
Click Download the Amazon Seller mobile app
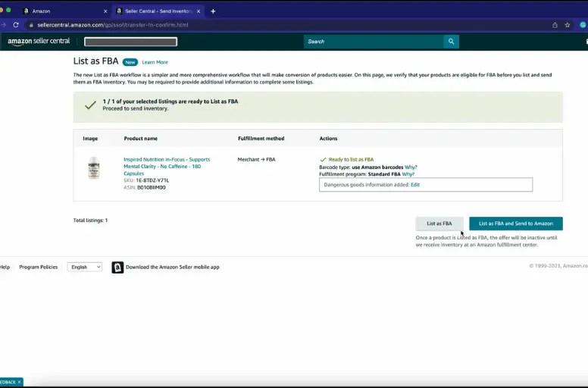coord(173,267)
